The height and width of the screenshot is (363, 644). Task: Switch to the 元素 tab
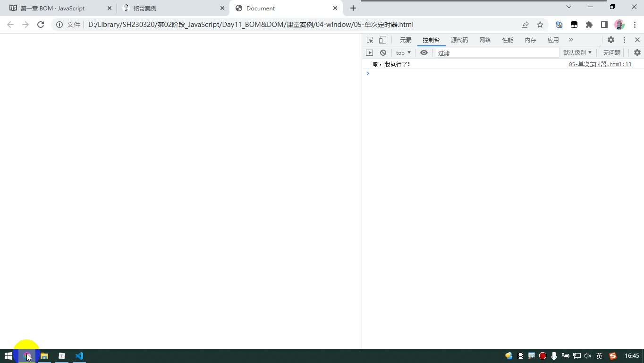[406, 40]
